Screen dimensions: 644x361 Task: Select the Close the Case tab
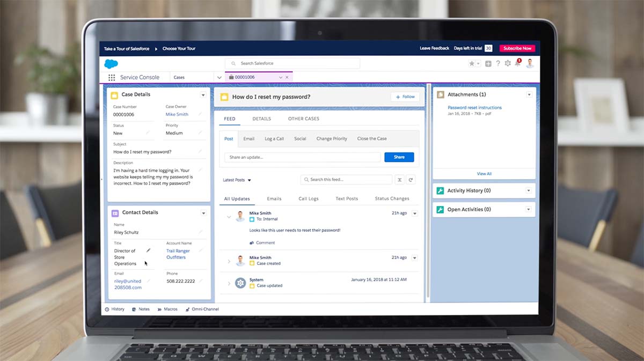372,138
